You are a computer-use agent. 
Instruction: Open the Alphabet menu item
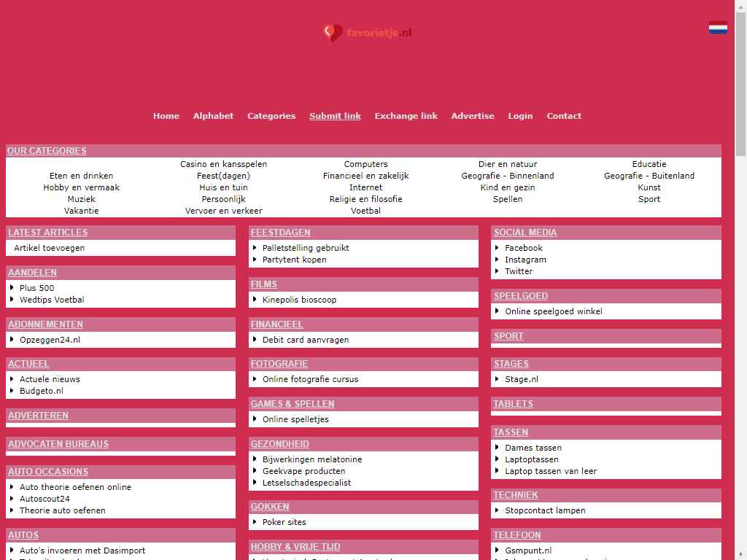point(213,116)
